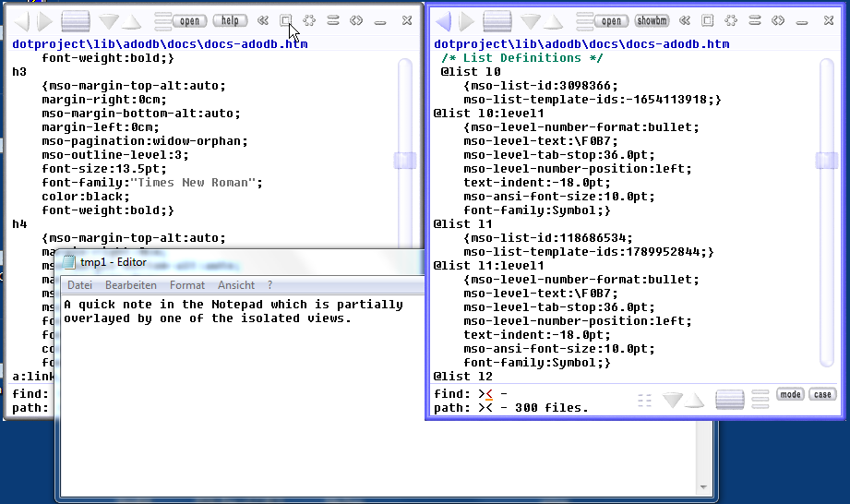The height and width of the screenshot is (504, 850).
Task: Click the up triangle in left viewer toolbar
Action: pyautogui.click(x=132, y=20)
